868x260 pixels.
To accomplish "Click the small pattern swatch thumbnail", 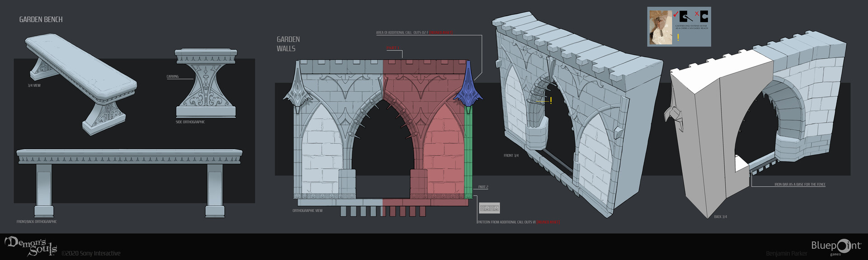I will pos(489,208).
